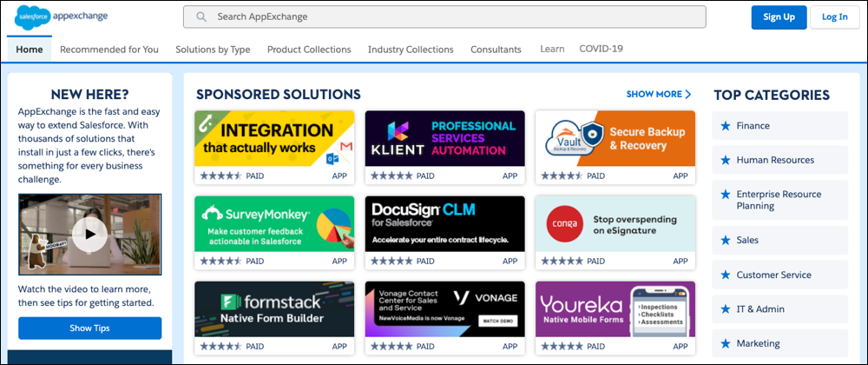Screen dimensions: 868x365
Task: Click the search magnifier icon
Action: click(201, 17)
